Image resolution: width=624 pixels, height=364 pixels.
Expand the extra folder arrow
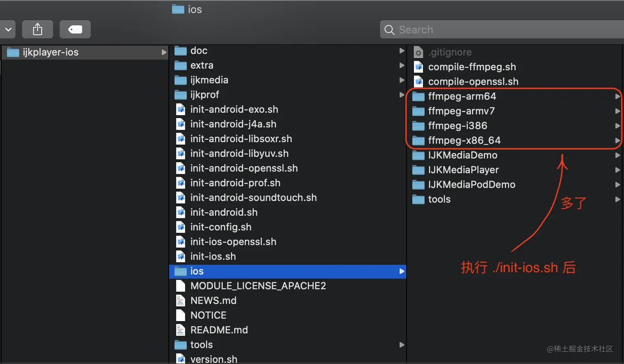click(x=402, y=65)
